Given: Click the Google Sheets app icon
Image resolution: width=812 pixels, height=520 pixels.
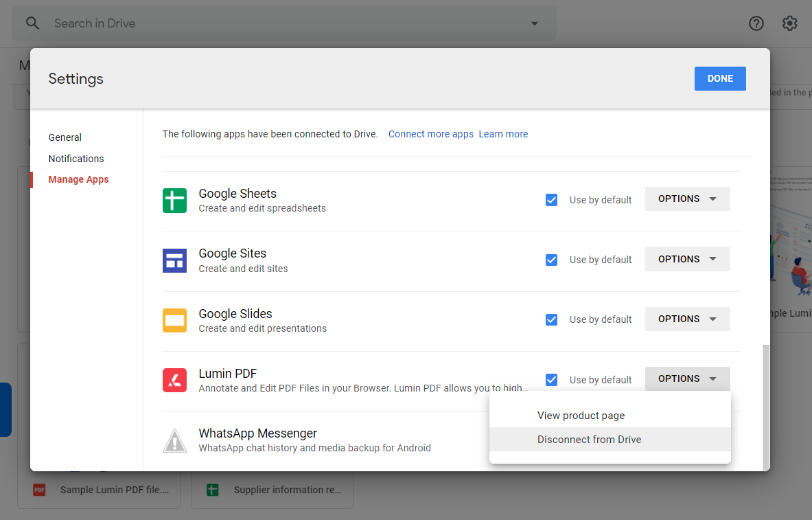Looking at the screenshot, I should click(x=174, y=200).
